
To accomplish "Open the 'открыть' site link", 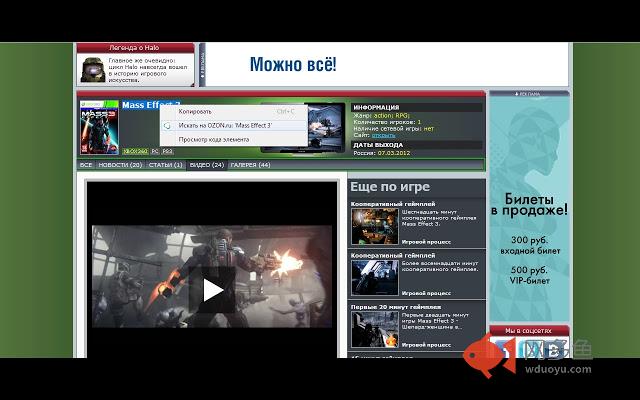I will pyautogui.click(x=383, y=135).
